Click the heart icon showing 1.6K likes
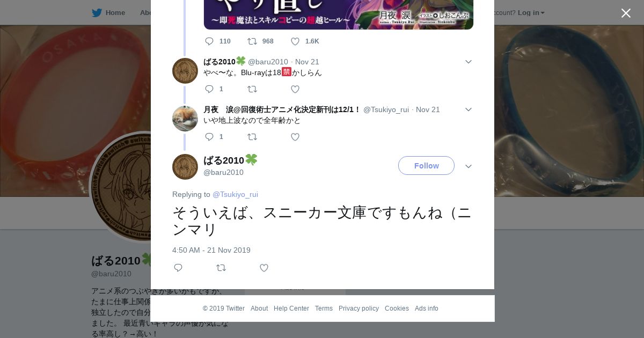The image size is (644, 338). (x=295, y=41)
